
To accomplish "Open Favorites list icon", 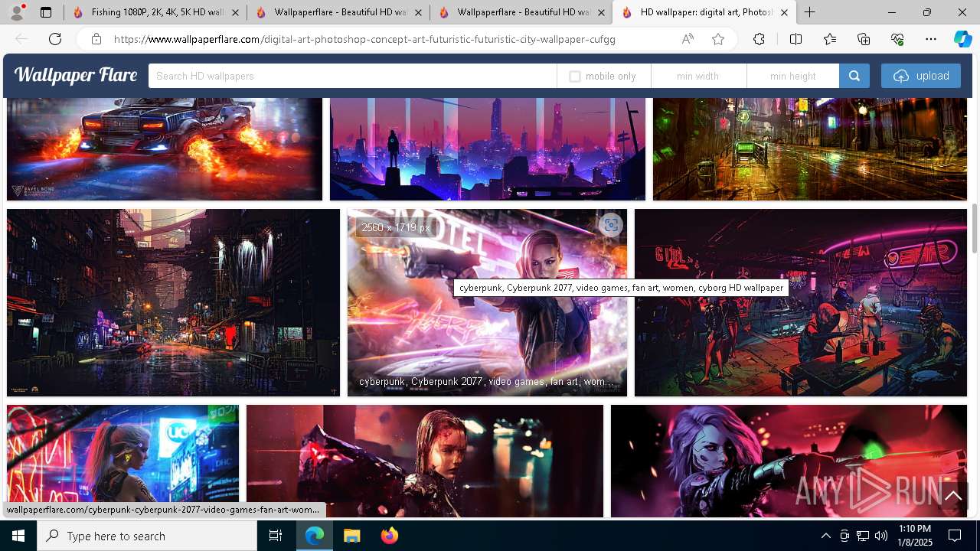I will click(x=830, y=39).
